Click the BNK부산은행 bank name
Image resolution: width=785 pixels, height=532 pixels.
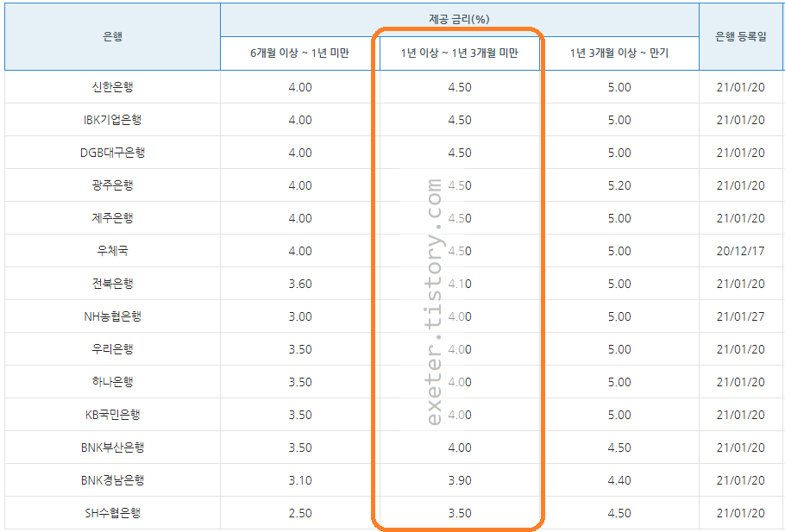pos(113,448)
